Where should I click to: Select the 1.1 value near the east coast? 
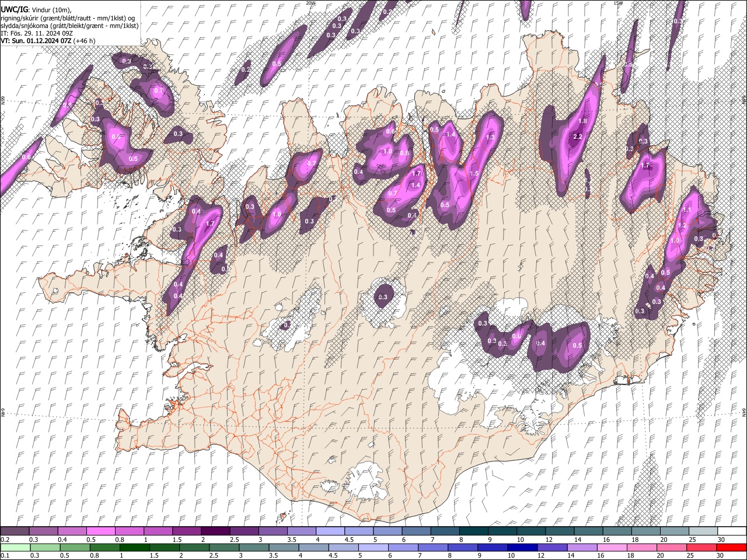click(x=687, y=210)
